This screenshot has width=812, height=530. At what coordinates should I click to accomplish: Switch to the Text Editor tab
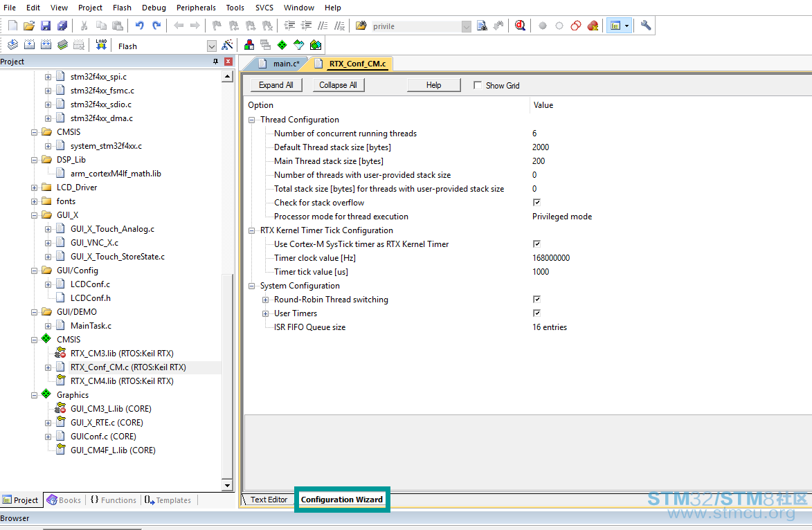point(269,500)
